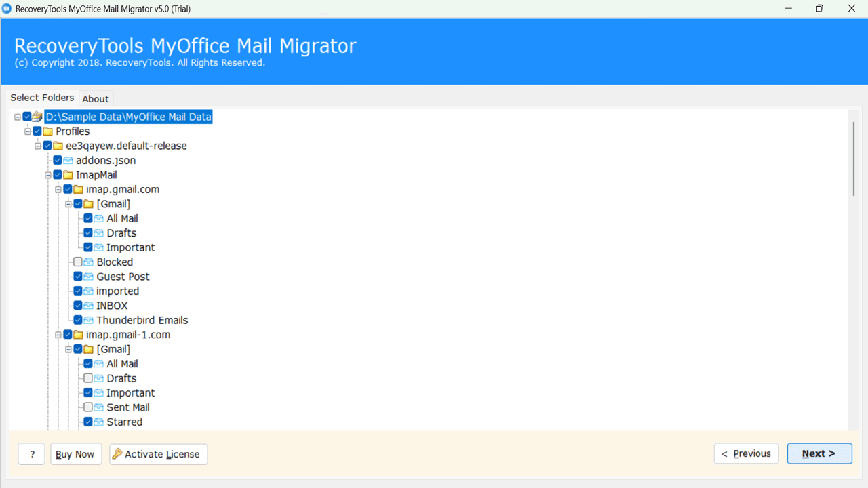Click the mail icon next to Blocked
868x488 pixels.
(x=88, y=262)
